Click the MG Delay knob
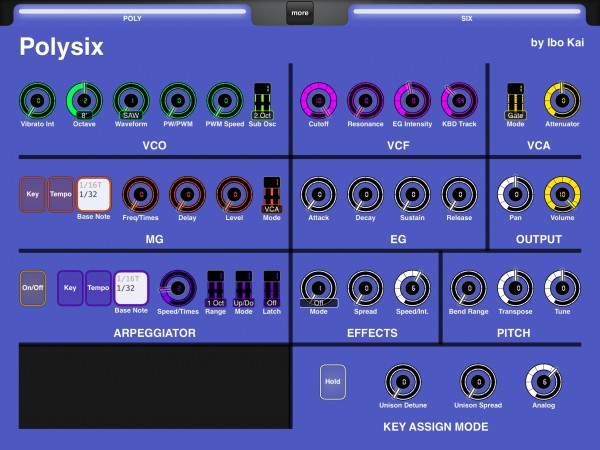Viewport: 600px width, 450px height. (188, 194)
